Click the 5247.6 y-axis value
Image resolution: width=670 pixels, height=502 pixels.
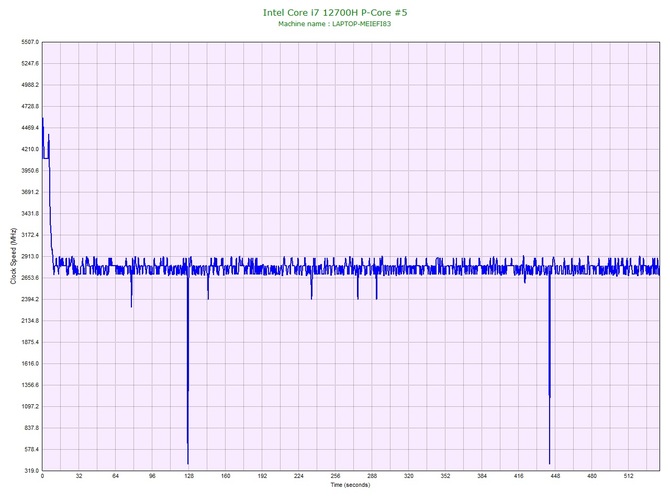[30, 64]
